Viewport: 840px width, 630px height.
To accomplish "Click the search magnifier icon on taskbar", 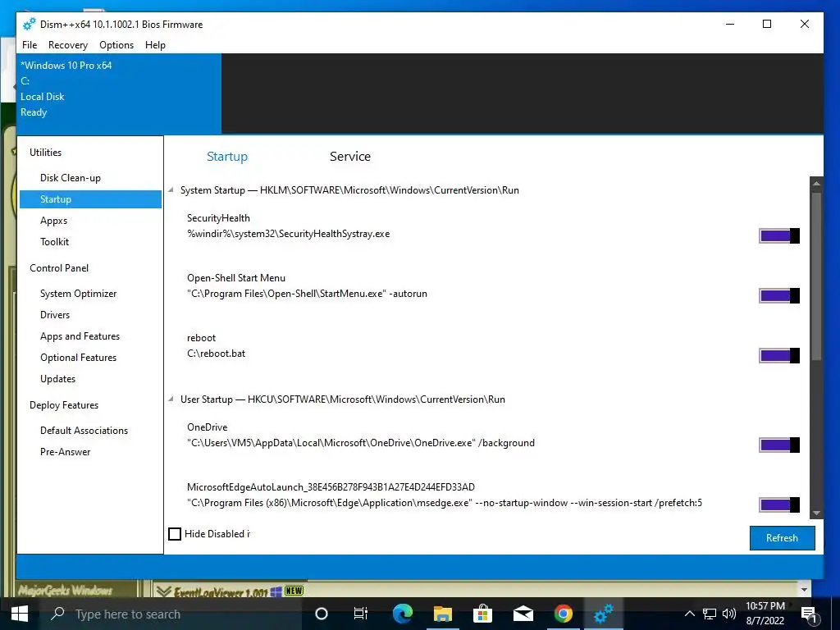I will pyautogui.click(x=57, y=614).
